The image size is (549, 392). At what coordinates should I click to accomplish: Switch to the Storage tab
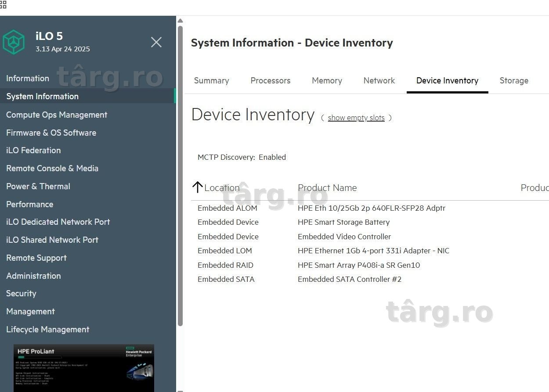(x=514, y=80)
